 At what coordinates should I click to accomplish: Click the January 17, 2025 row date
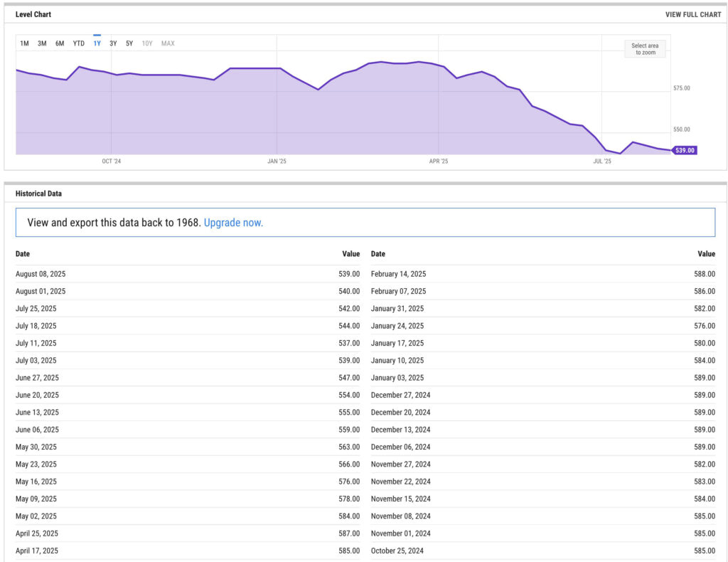pyautogui.click(x=397, y=343)
